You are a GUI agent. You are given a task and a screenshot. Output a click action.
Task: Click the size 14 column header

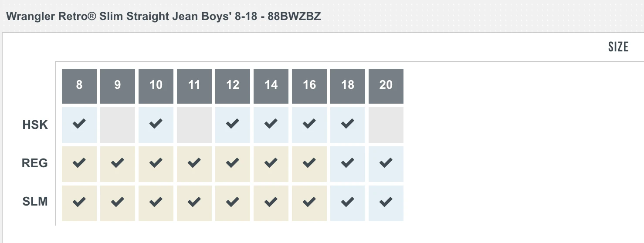pyautogui.click(x=271, y=85)
